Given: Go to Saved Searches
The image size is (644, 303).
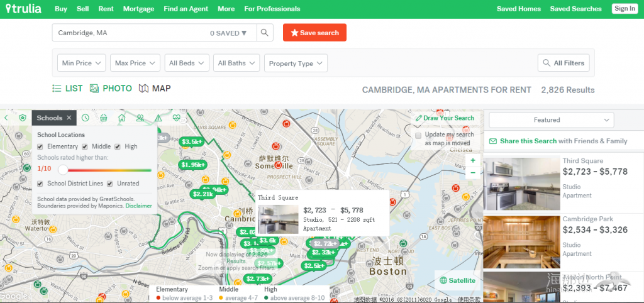Looking at the screenshot, I should [576, 9].
